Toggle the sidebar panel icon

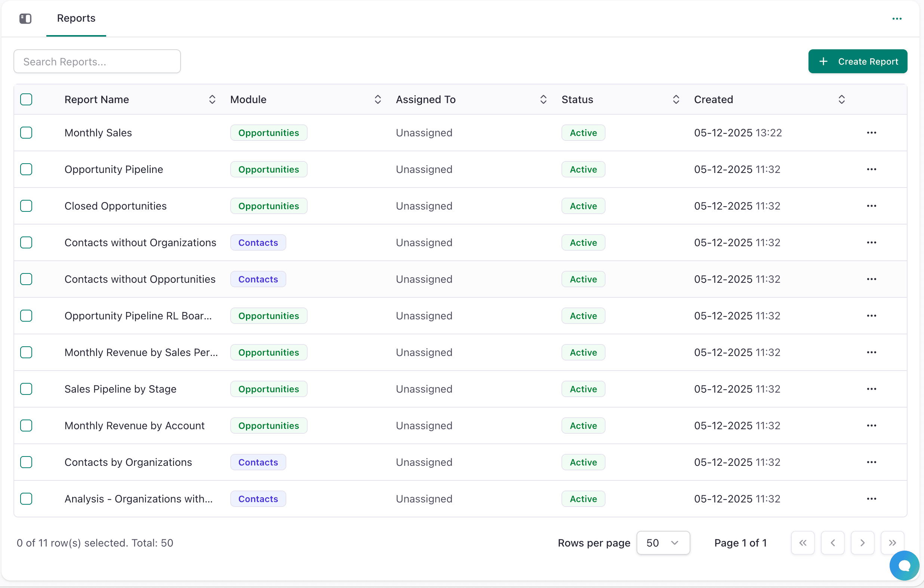pos(25,18)
